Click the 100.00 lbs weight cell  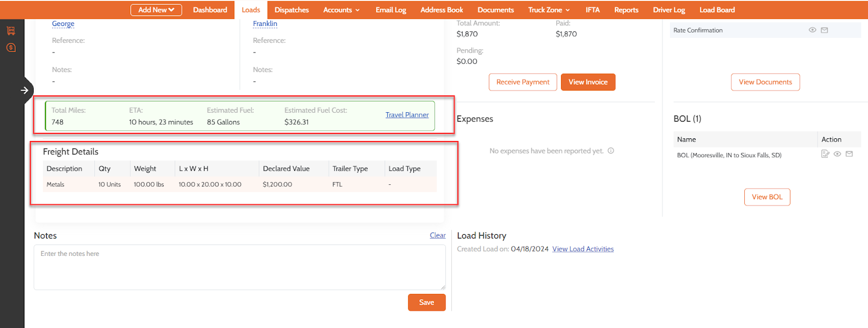coord(149,184)
